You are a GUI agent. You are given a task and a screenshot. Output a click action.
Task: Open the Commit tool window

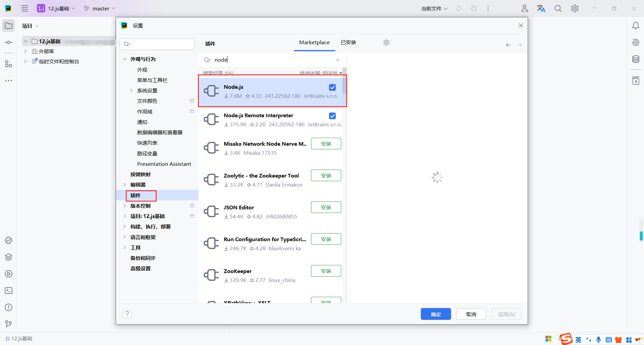pyautogui.click(x=8, y=43)
